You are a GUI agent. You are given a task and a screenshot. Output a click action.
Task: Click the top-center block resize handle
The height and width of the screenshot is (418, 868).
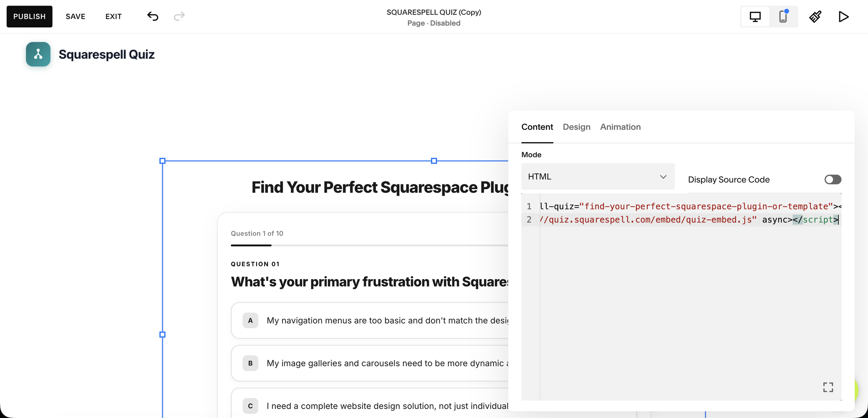(x=434, y=161)
